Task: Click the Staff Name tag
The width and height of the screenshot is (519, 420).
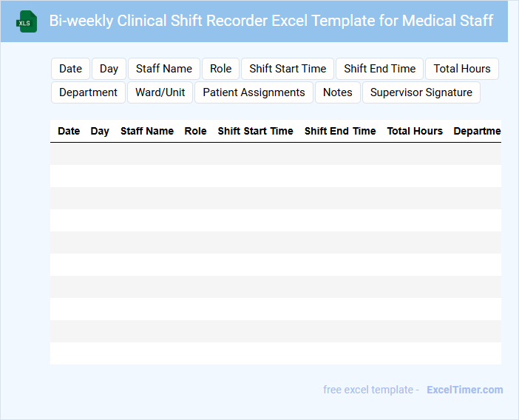Action: point(164,69)
